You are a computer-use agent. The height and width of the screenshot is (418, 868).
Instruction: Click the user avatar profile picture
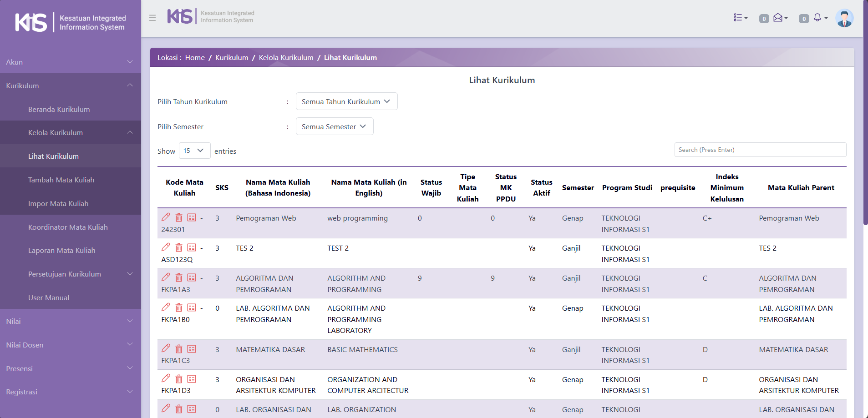click(x=844, y=18)
